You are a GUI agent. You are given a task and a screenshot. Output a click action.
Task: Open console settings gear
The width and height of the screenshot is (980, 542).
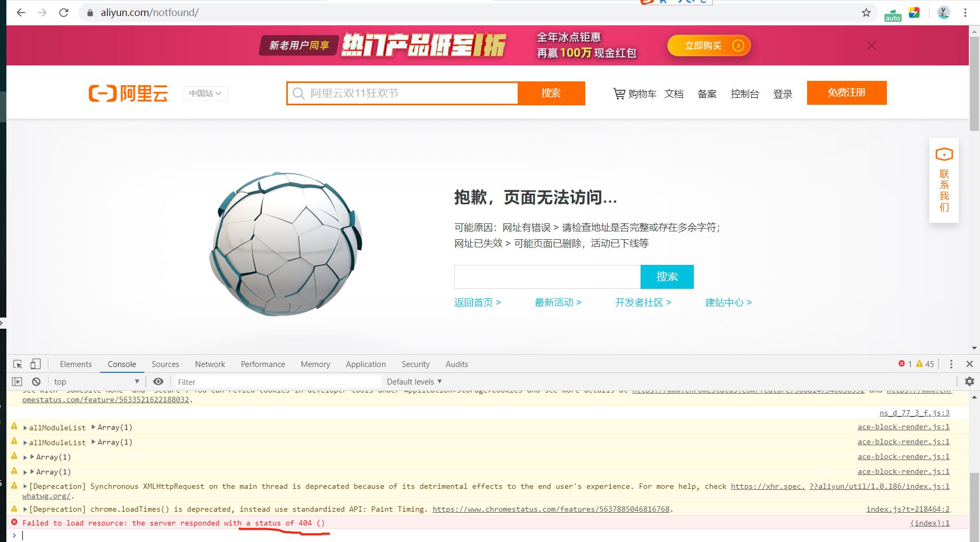point(969,381)
